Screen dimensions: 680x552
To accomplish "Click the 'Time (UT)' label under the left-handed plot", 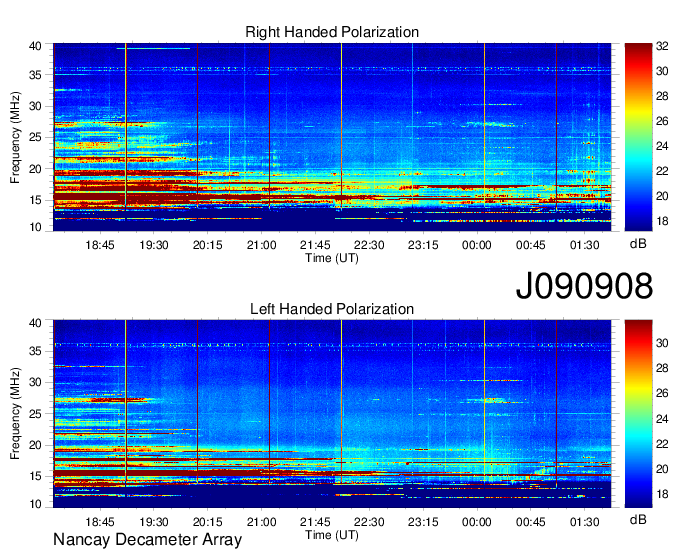I will point(332,535).
